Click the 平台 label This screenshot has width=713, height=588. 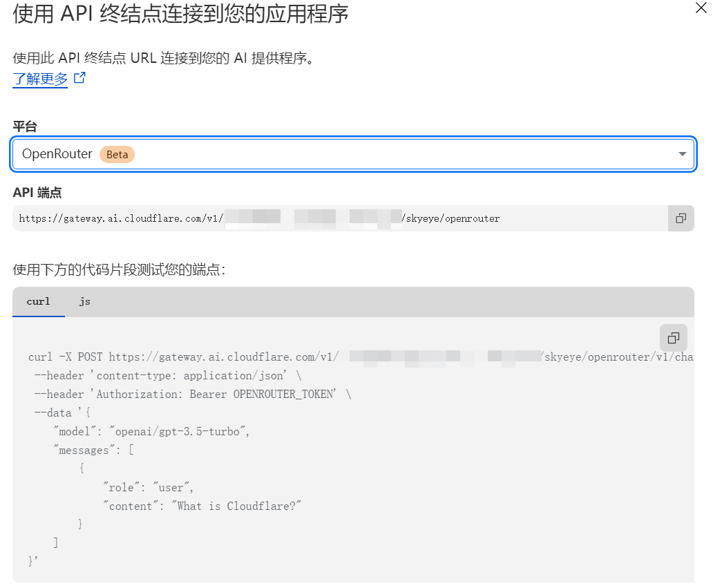[x=25, y=126]
